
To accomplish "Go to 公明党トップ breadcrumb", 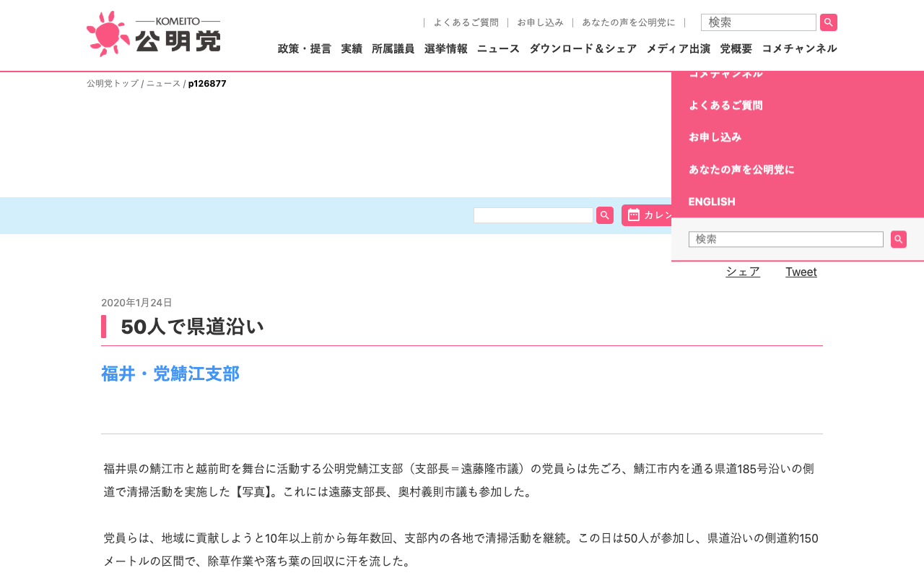I will click(113, 84).
